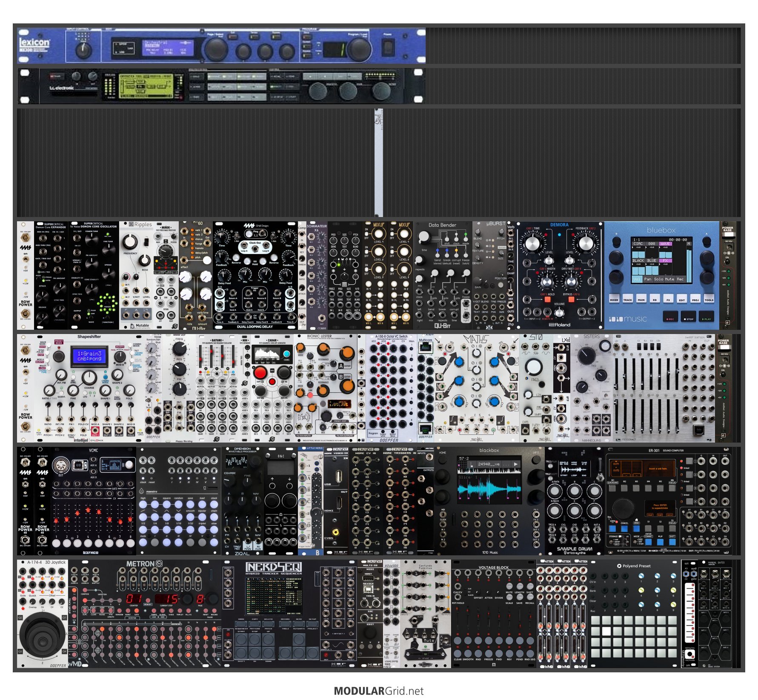The image size is (758, 700).
Task: Open the t.c. electronic rack effects unit
Action: 221,86
